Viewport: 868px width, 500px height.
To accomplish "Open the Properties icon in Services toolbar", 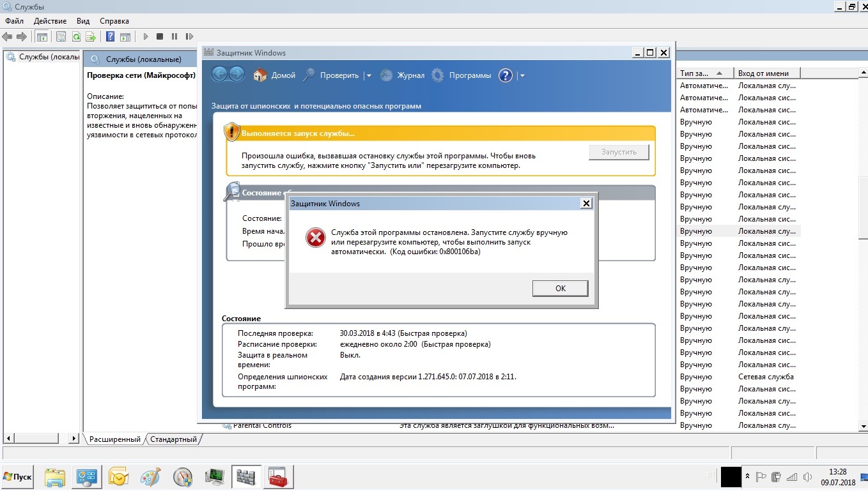I will point(61,36).
